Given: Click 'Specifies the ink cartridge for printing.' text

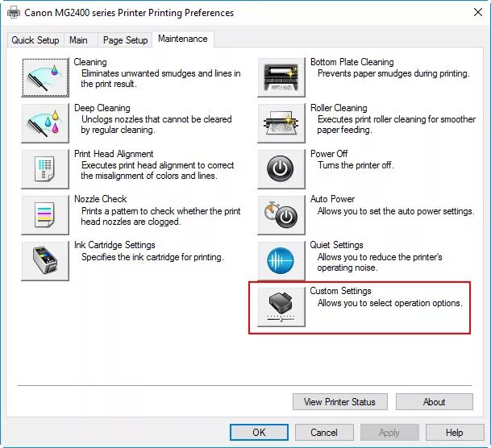Looking at the screenshot, I should pos(152,257).
